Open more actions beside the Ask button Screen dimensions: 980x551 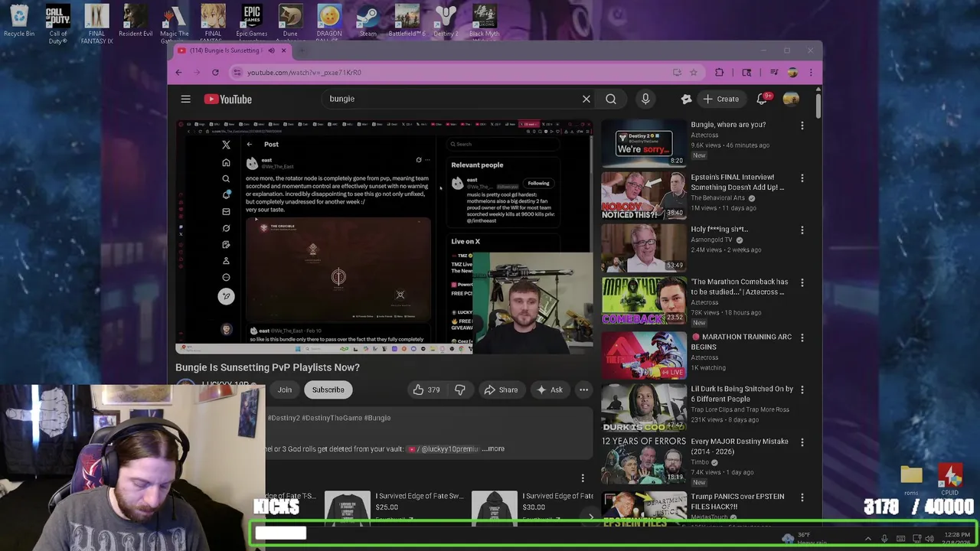(583, 390)
